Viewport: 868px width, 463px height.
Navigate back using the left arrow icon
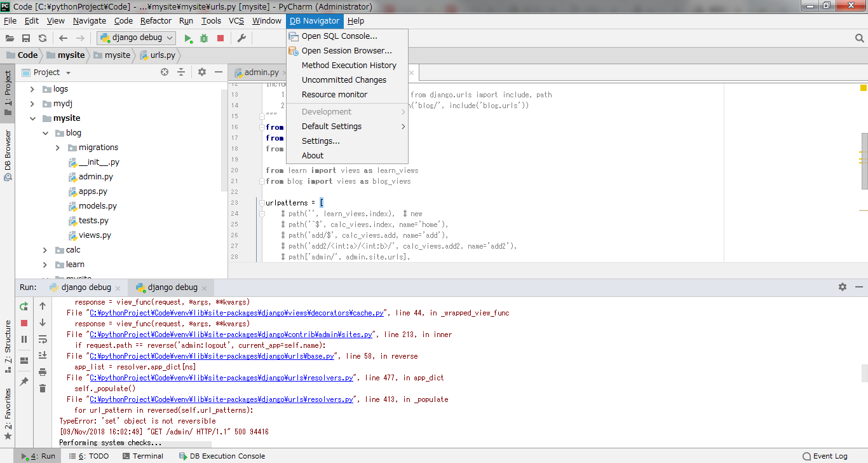(x=64, y=38)
